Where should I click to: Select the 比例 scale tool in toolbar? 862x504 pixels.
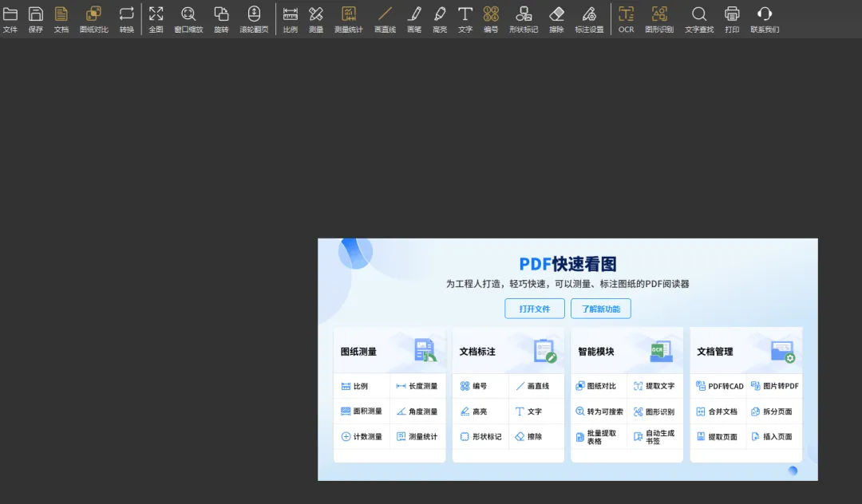(291, 19)
